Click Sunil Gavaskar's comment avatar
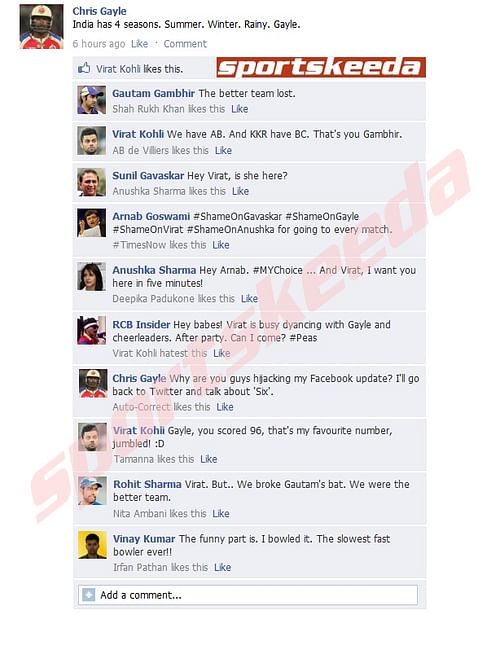This screenshot has height=668, width=500. (x=92, y=182)
